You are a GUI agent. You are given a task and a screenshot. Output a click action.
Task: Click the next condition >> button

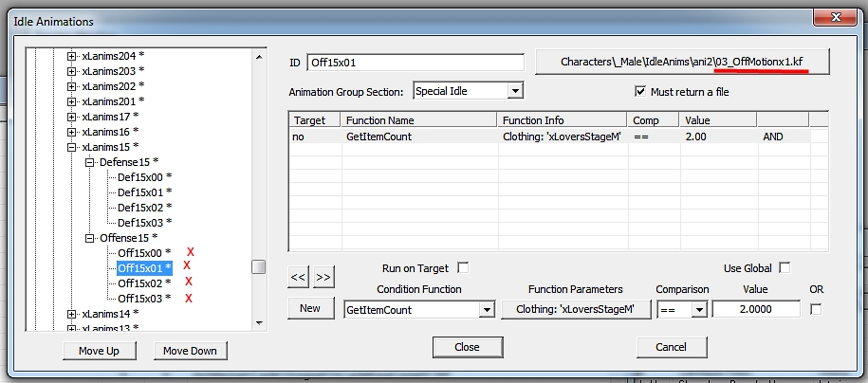pos(323,278)
